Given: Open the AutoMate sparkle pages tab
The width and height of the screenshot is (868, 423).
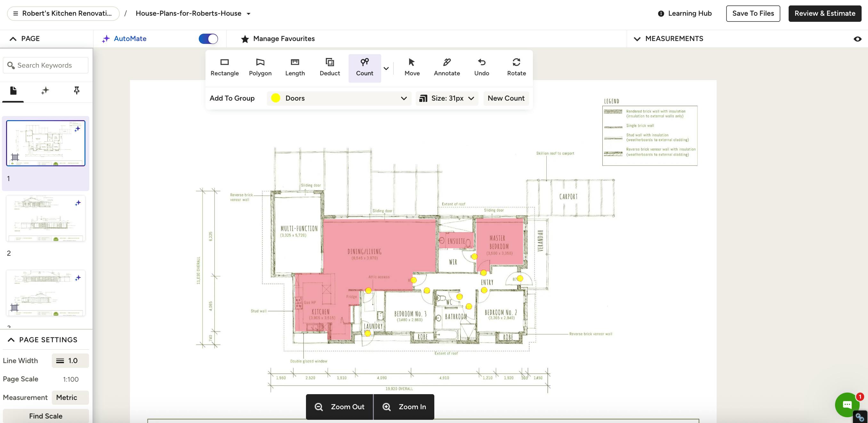Looking at the screenshot, I should pos(45,90).
